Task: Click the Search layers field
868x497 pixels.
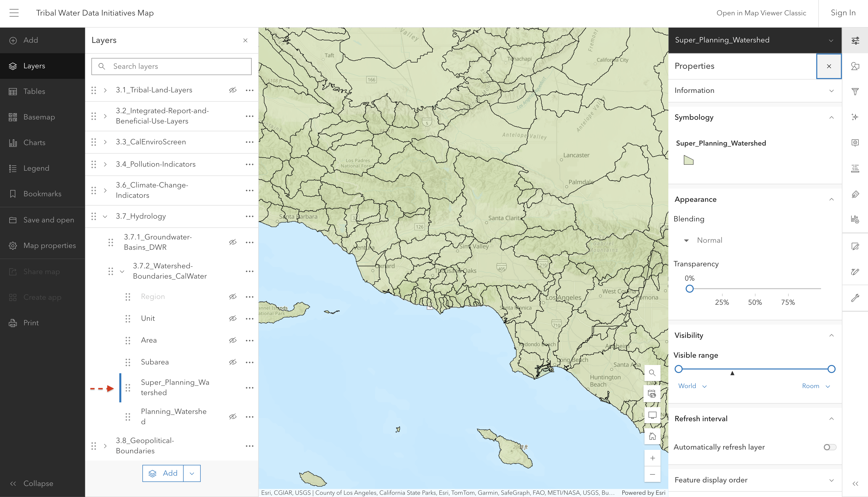Action: pyautogui.click(x=171, y=66)
